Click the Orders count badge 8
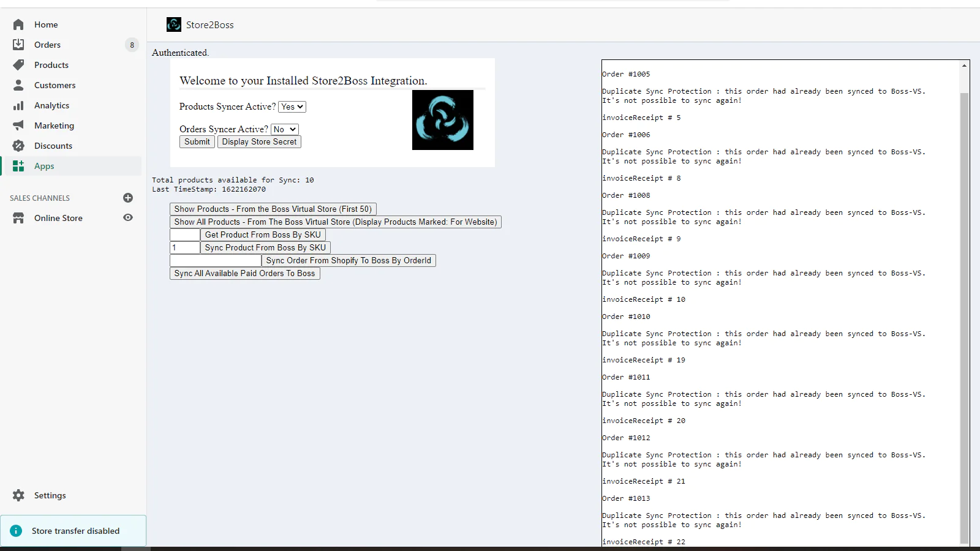 132,45
